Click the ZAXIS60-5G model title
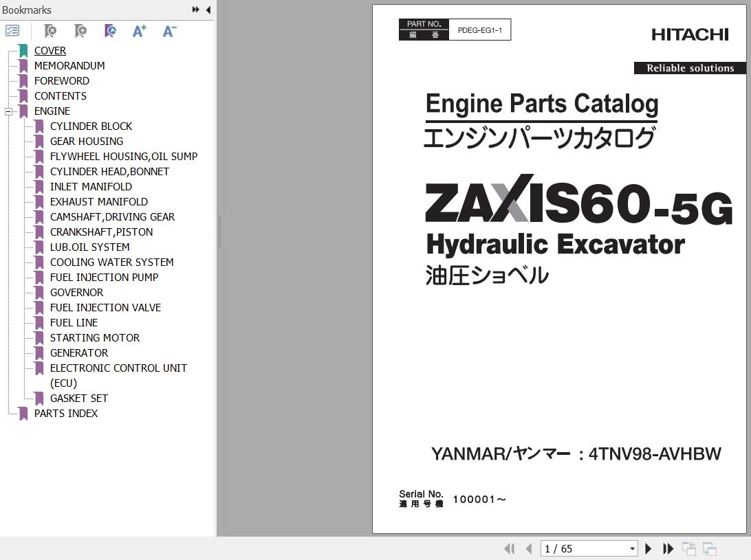 578,201
